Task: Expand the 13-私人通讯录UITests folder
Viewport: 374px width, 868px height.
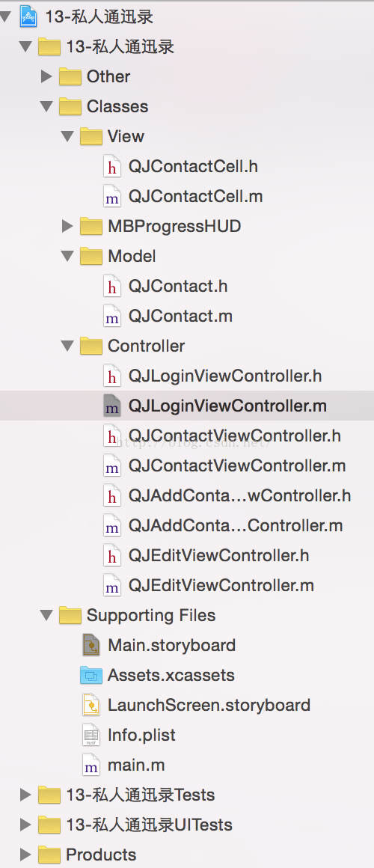Action: pyautogui.click(x=25, y=825)
